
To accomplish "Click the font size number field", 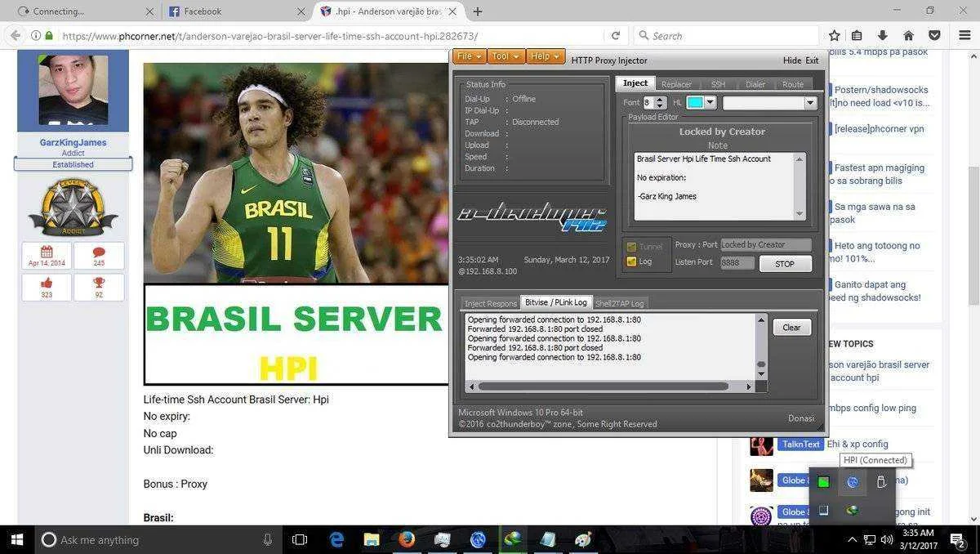I will click(648, 103).
